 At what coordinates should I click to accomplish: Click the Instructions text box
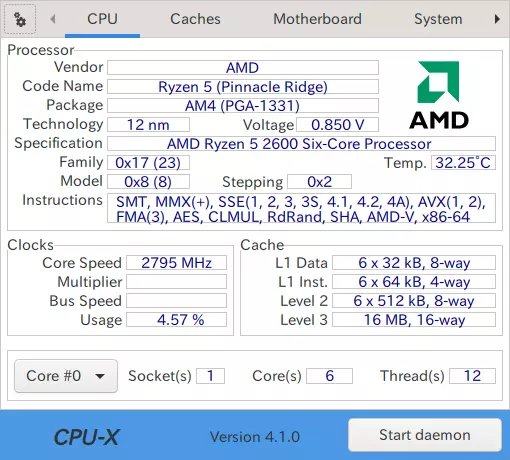pos(301,208)
